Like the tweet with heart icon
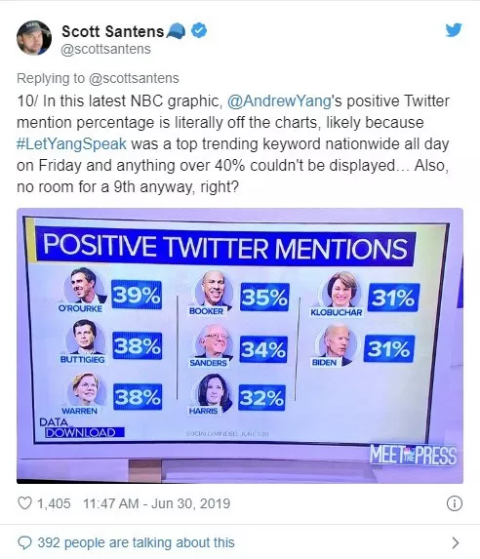 point(25,503)
